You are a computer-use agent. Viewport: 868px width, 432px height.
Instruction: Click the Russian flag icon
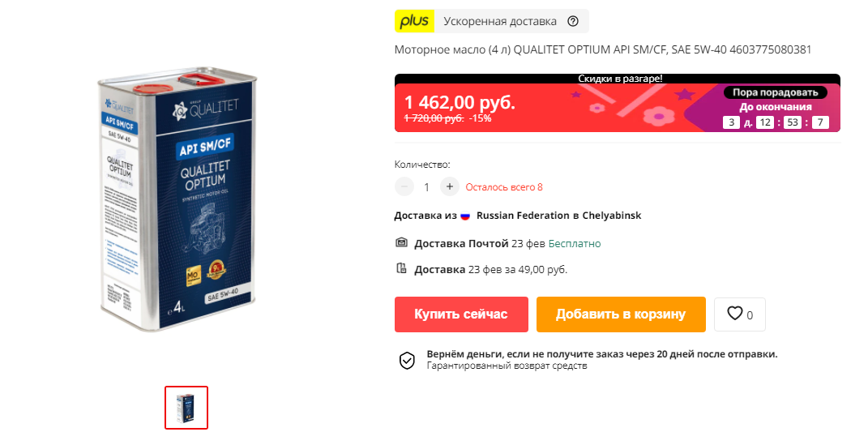465,216
